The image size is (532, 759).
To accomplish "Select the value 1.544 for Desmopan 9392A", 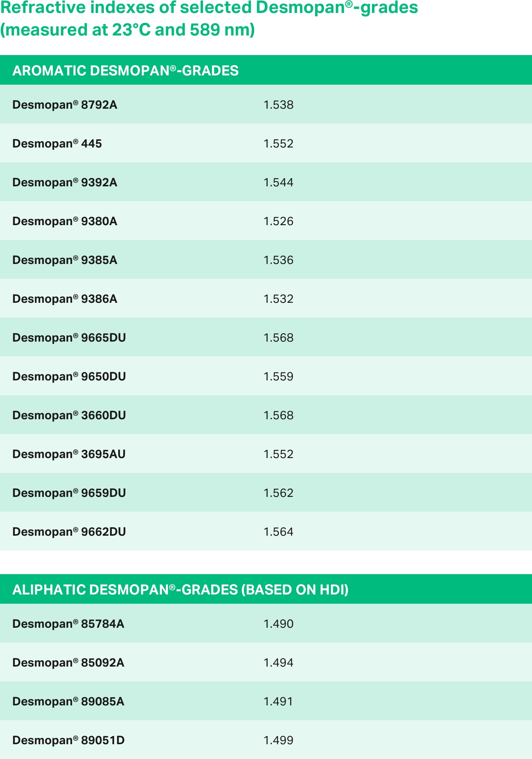I will pyautogui.click(x=279, y=183).
